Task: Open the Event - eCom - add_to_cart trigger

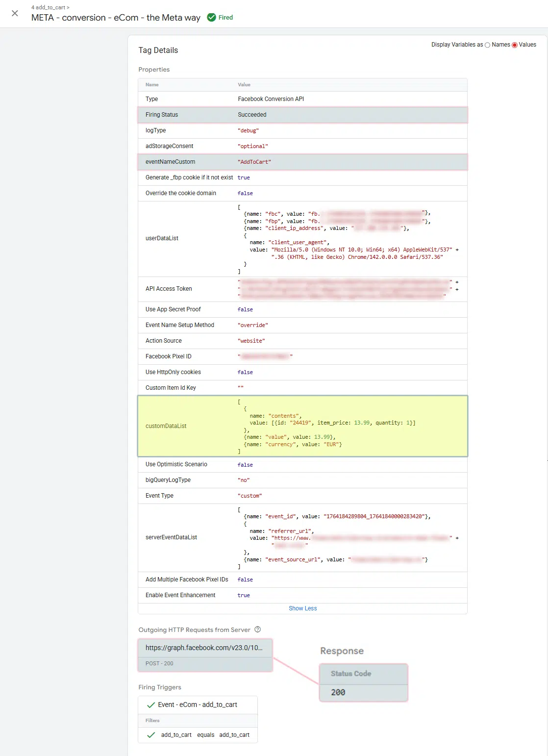Action: (x=197, y=705)
